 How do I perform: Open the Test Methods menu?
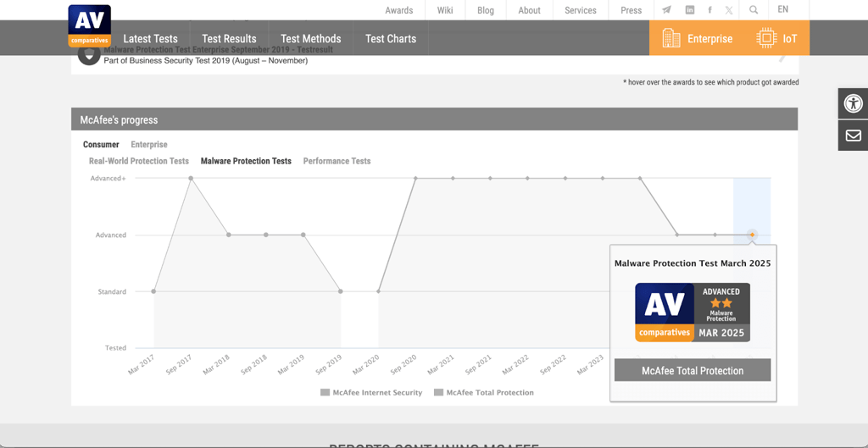310,39
